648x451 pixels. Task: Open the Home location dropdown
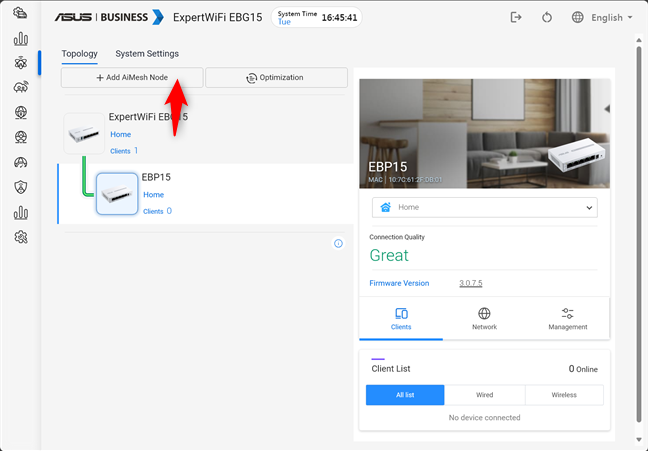[484, 208]
